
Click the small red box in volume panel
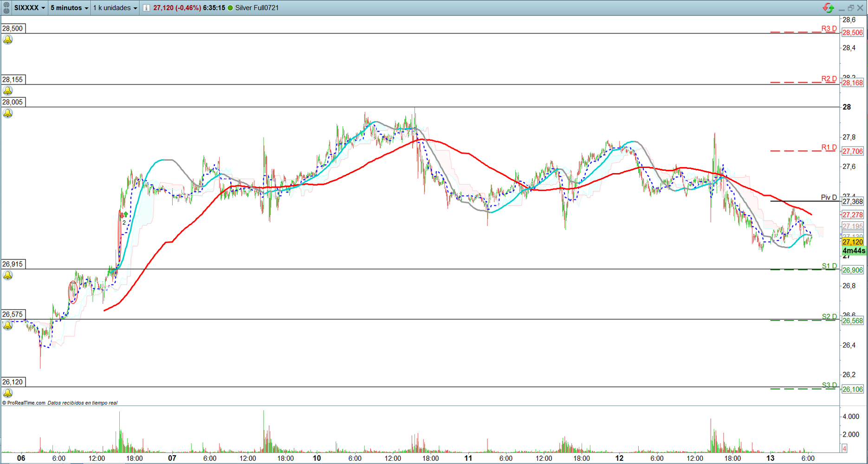[x=844, y=448]
